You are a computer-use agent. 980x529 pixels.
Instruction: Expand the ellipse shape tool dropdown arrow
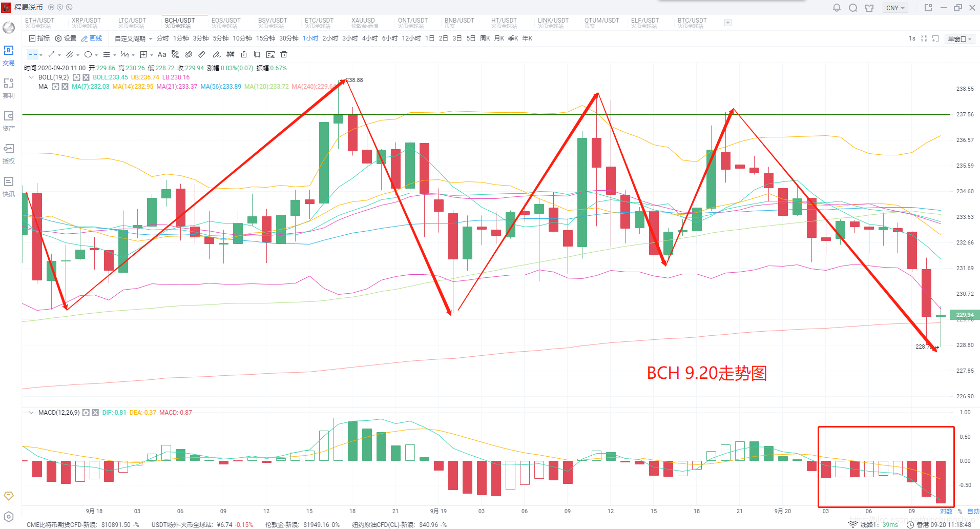[96, 55]
